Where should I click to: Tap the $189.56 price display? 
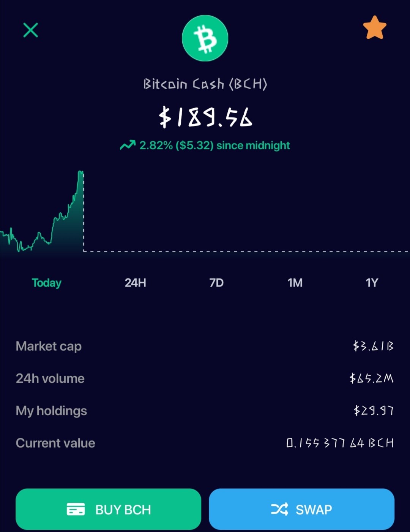[x=205, y=117]
